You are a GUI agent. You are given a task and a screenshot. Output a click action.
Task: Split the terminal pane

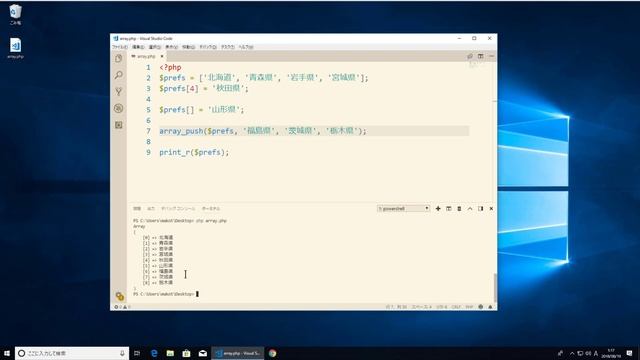[449, 209]
